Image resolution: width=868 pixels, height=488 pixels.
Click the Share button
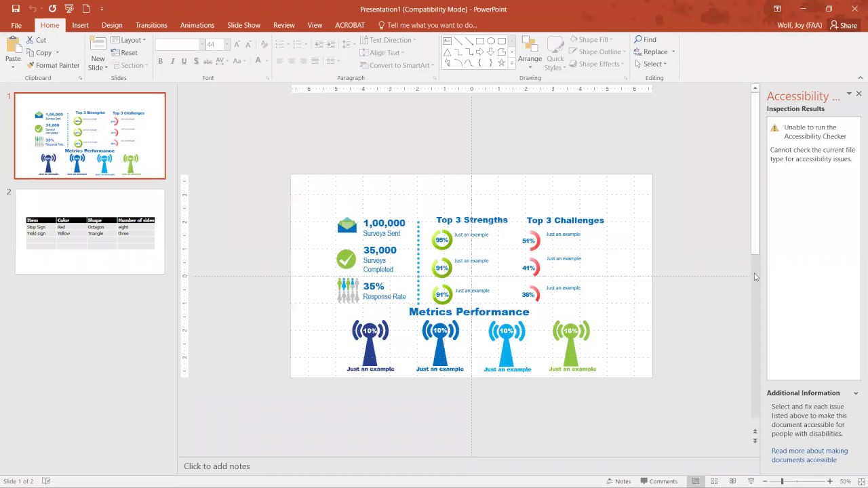pos(844,26)
